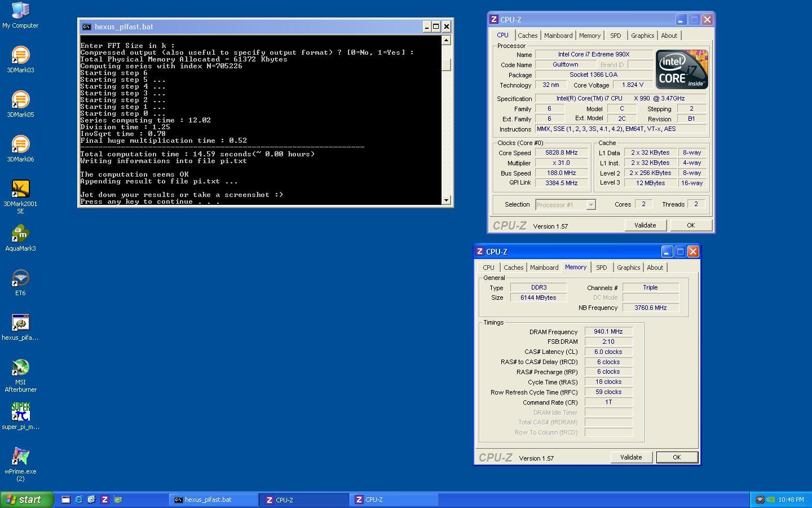Click the command prompt icon in hexus_pifast title bar
This screenshot has height=508, width=812.
tap(86, 27)
